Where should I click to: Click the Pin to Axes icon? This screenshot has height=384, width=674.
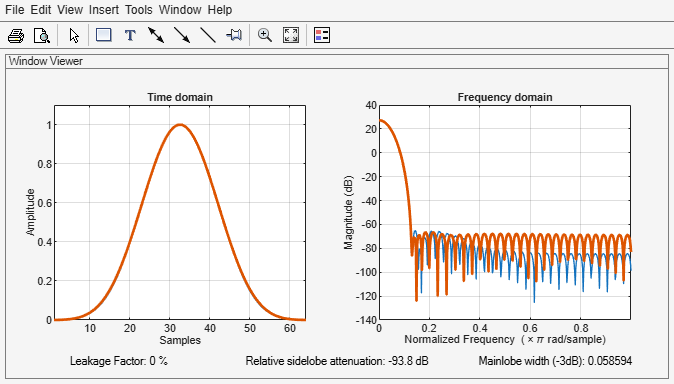pos(234,35)
